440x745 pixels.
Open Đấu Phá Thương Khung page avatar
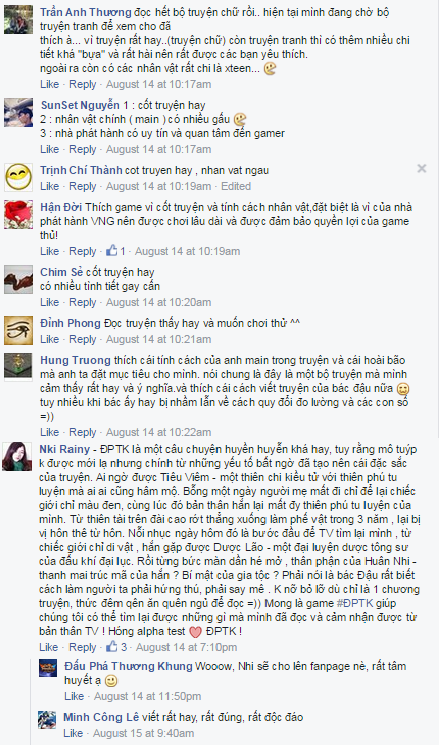pyautogui.click(x=48, y=669)
